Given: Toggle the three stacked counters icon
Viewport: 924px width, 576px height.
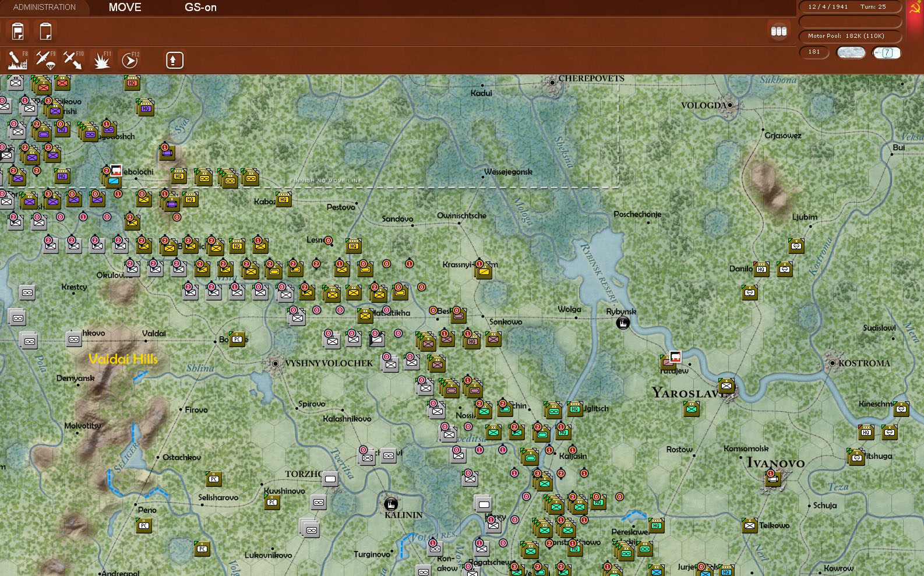Looking at the screenshot, I should (779, 31).
